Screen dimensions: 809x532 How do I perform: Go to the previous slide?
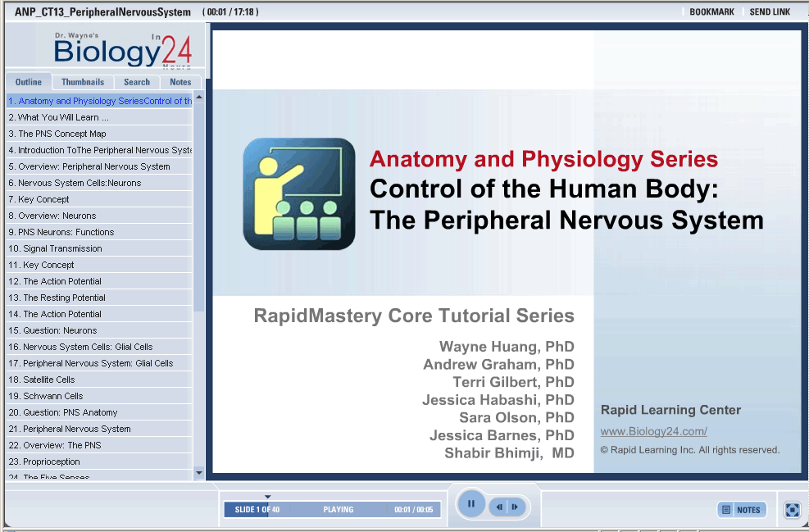(x=499, y=507)
